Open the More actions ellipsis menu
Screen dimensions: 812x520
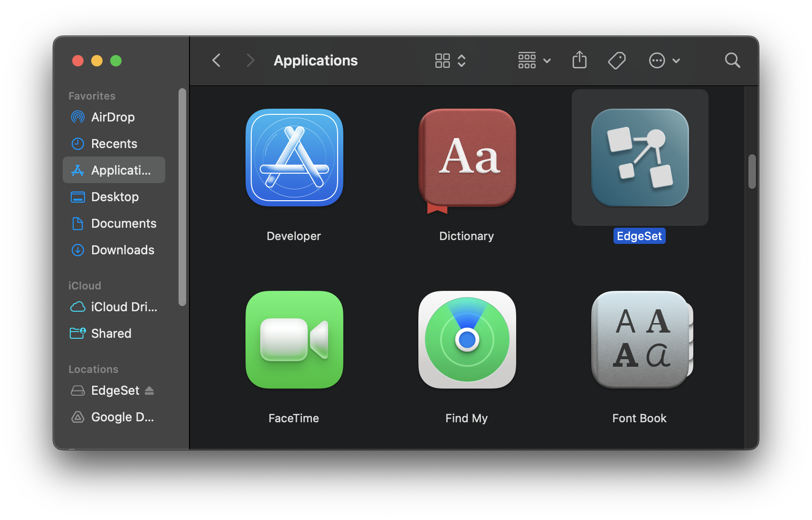[x=664, y=60]
